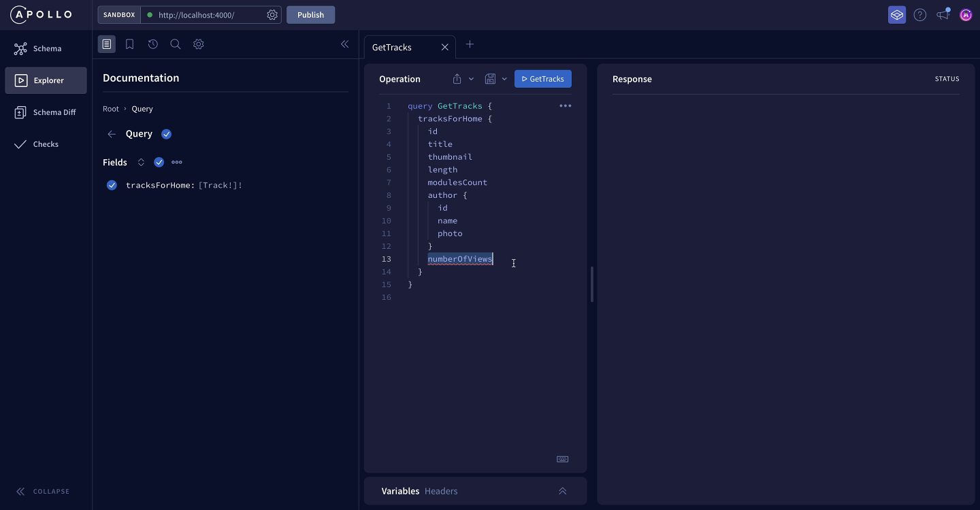
Task: Open the tracksForHome field documentation
Action: (160, 186)
